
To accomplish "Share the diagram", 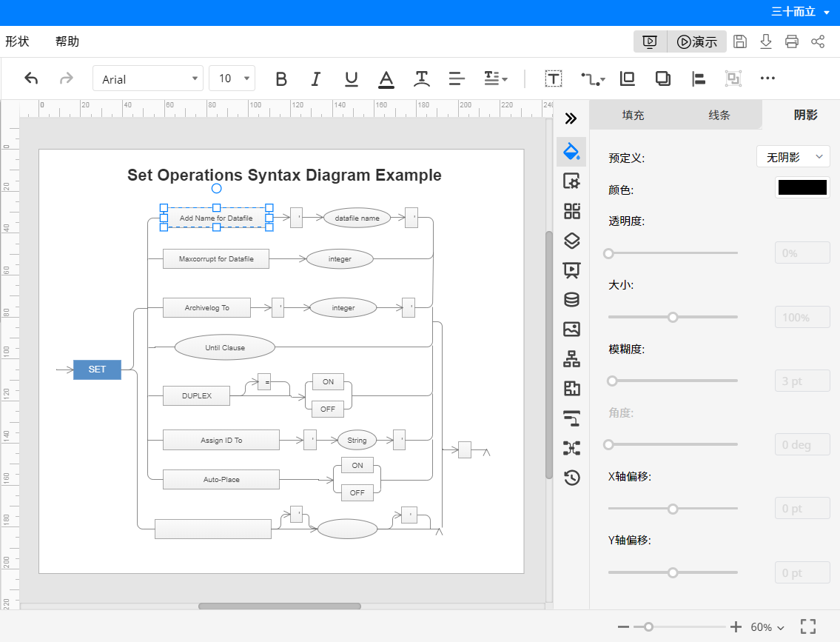I will tap(818, 41).
